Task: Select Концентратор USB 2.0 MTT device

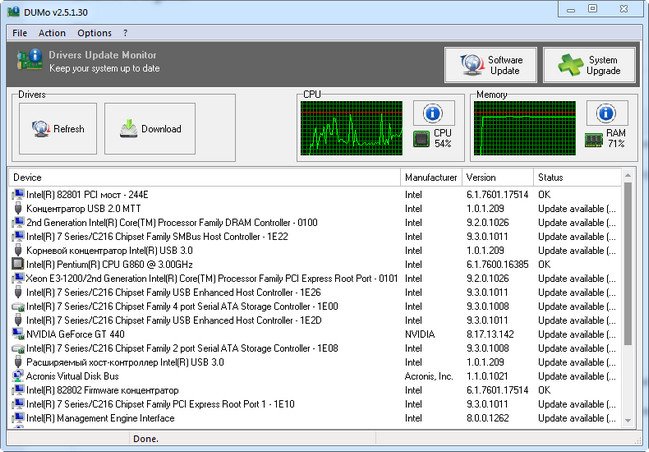Action: [x=83, y=209]
